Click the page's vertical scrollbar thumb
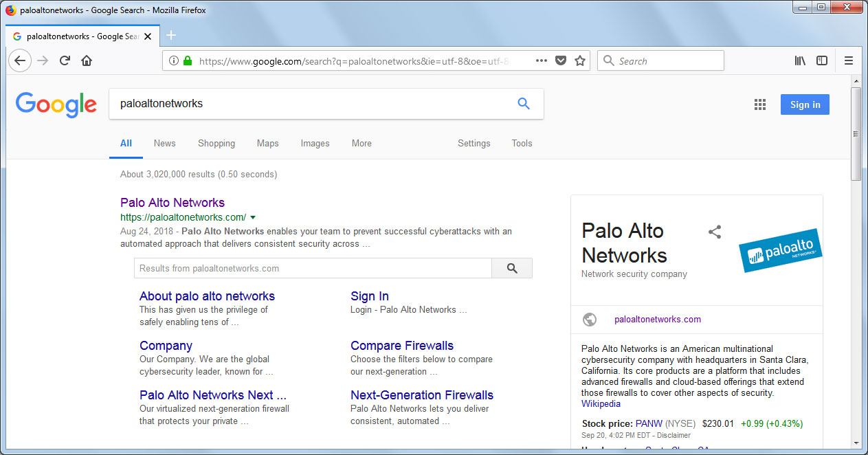The width and height of the screenshot is (868, 455). 856,134
